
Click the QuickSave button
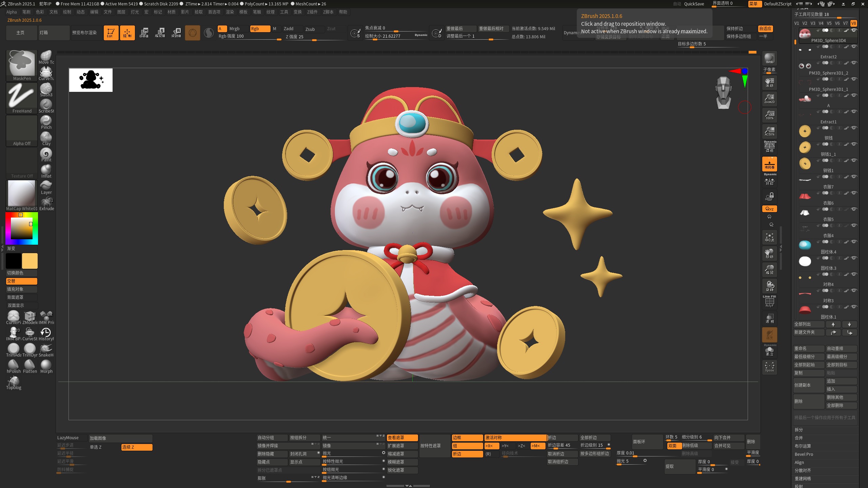pyautogui.click(x=694, y=4)
